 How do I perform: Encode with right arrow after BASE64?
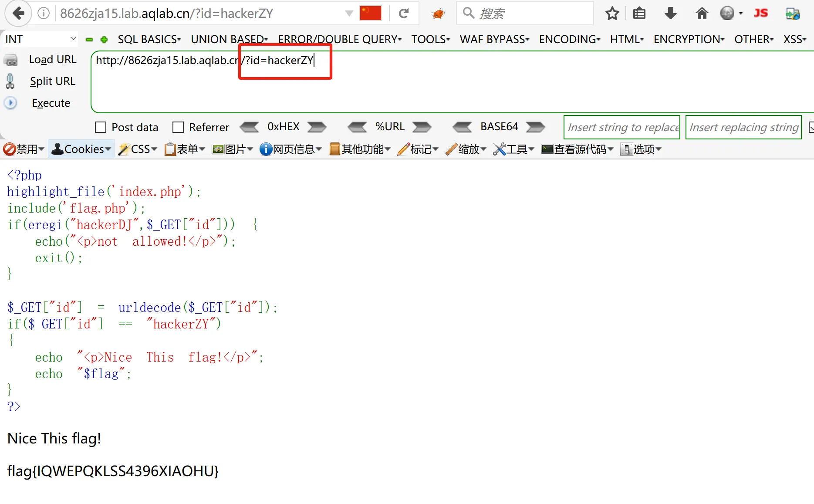535,127
